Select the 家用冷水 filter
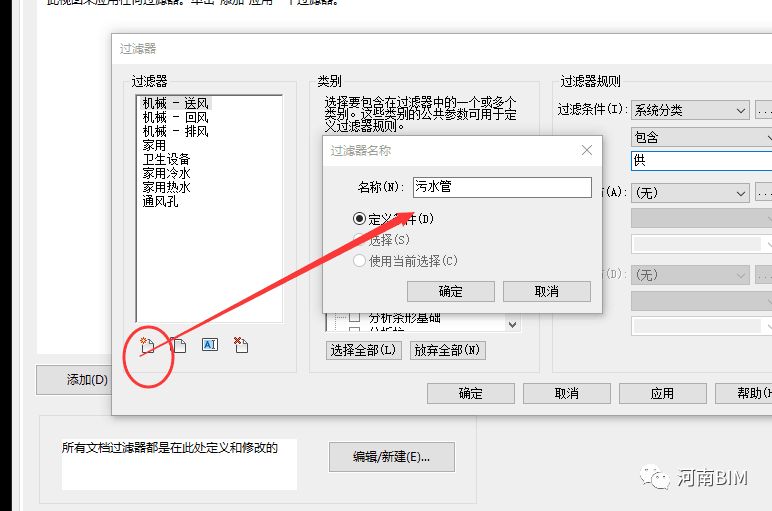This screenshot has width=772, height=511. pos(166,173)
